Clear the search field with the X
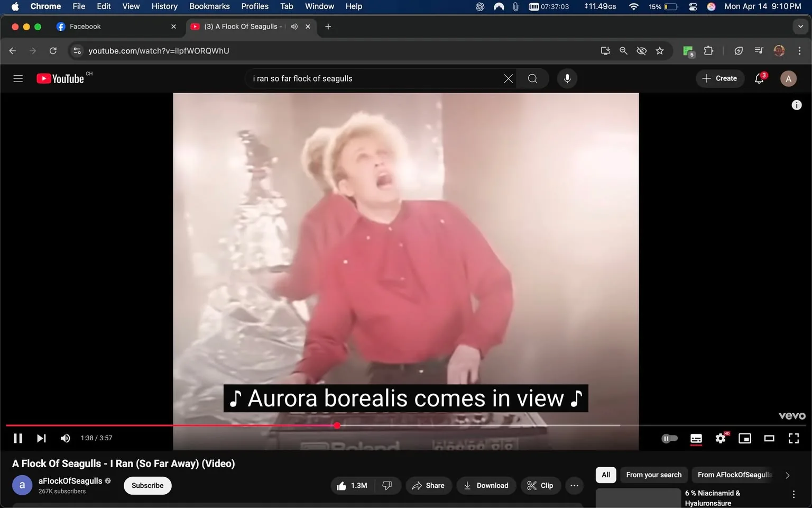 coord(508,78)
